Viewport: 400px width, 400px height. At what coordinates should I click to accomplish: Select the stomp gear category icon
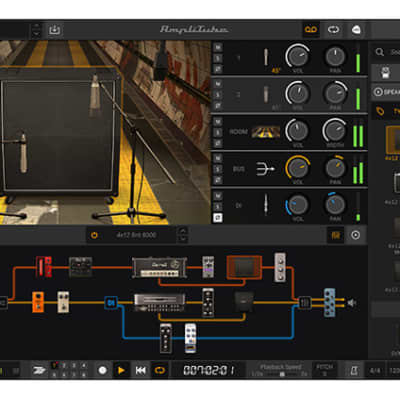(x=385, y=72)
